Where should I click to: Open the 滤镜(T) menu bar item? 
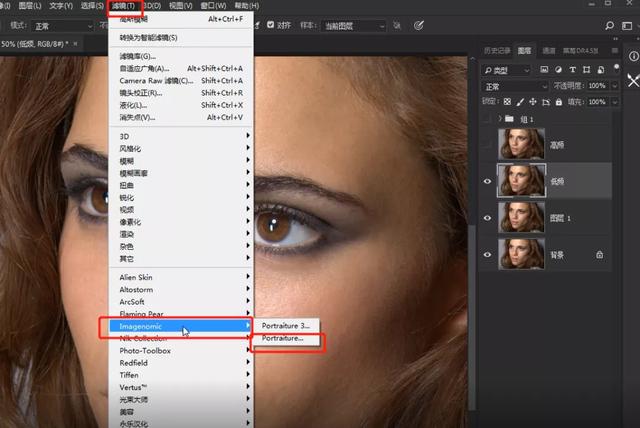pyautogui.click(x=123, y=6)
